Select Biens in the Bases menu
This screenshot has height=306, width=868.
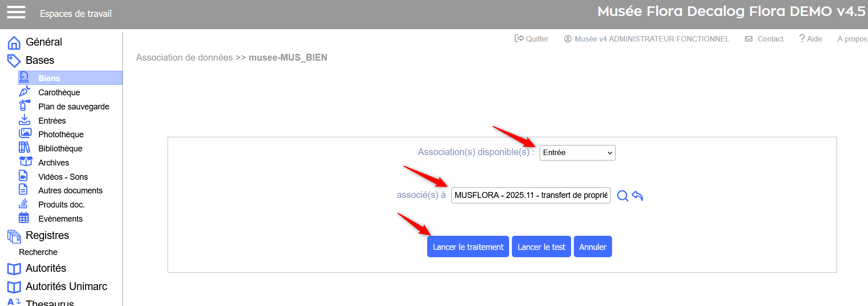(x=49, y=78)
